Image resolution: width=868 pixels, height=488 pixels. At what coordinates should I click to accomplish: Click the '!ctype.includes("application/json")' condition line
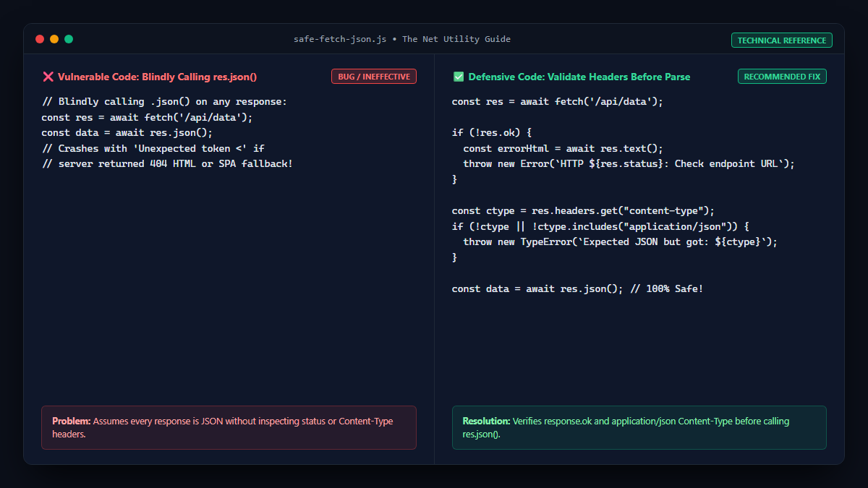[x=600, y=226]
